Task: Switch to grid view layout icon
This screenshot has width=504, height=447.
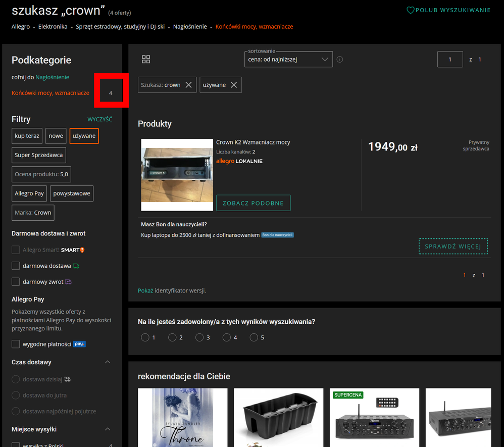Action: pyautogui.click(x=146, y=59)
